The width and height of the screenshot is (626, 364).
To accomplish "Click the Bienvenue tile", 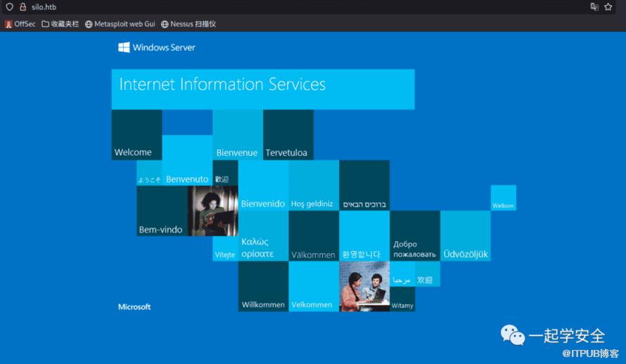I will pyautogui.click(x=238, y=135).
